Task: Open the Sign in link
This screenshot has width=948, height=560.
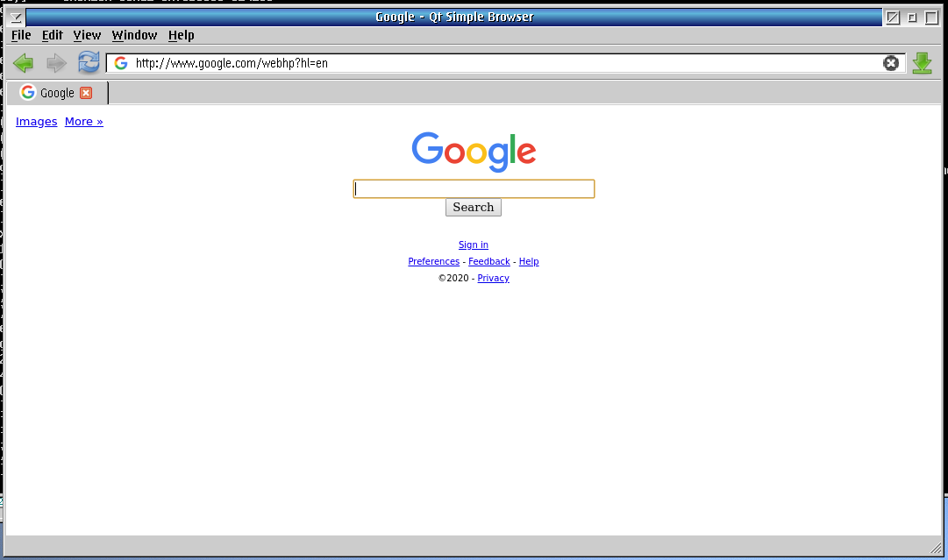Action: coord(473,245)
